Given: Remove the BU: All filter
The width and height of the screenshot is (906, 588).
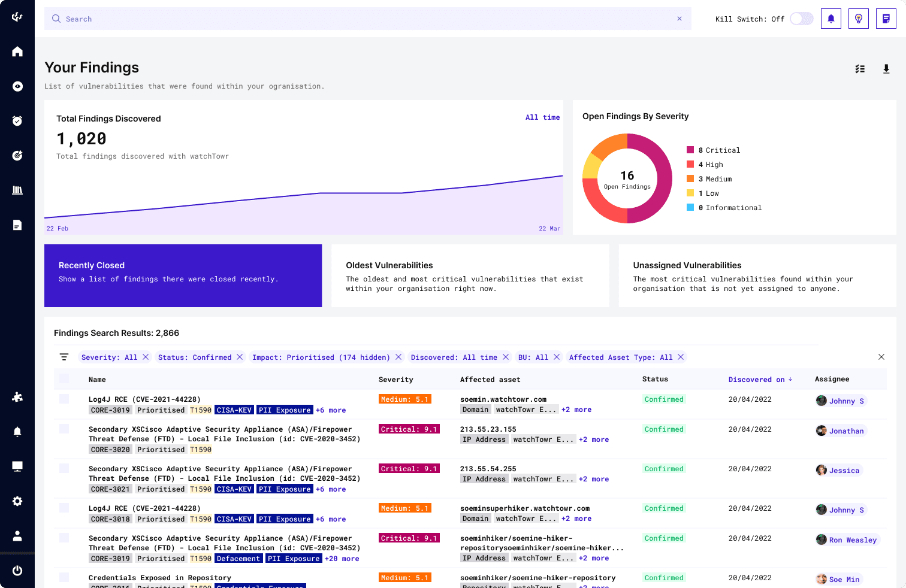Looking at the screenshot, I should [557, 357].
